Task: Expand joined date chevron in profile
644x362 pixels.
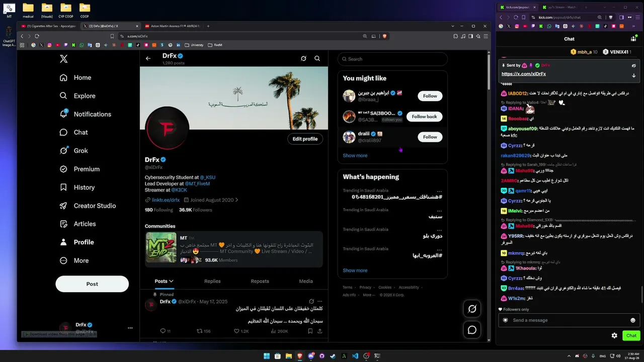Action: 236,200
